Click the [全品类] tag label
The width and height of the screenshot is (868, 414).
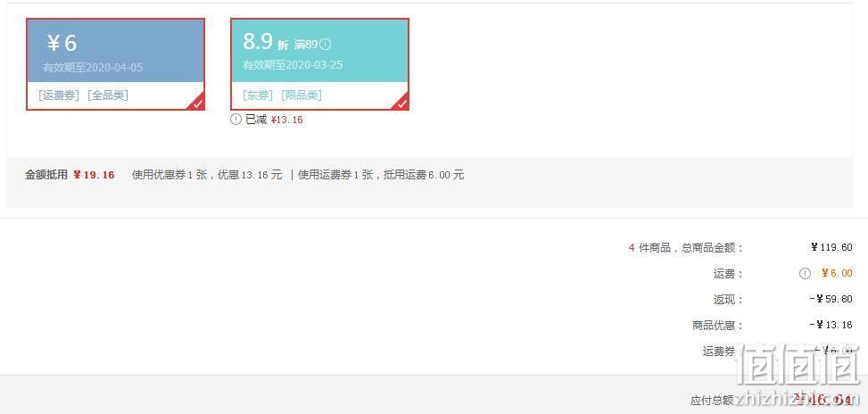108,95
